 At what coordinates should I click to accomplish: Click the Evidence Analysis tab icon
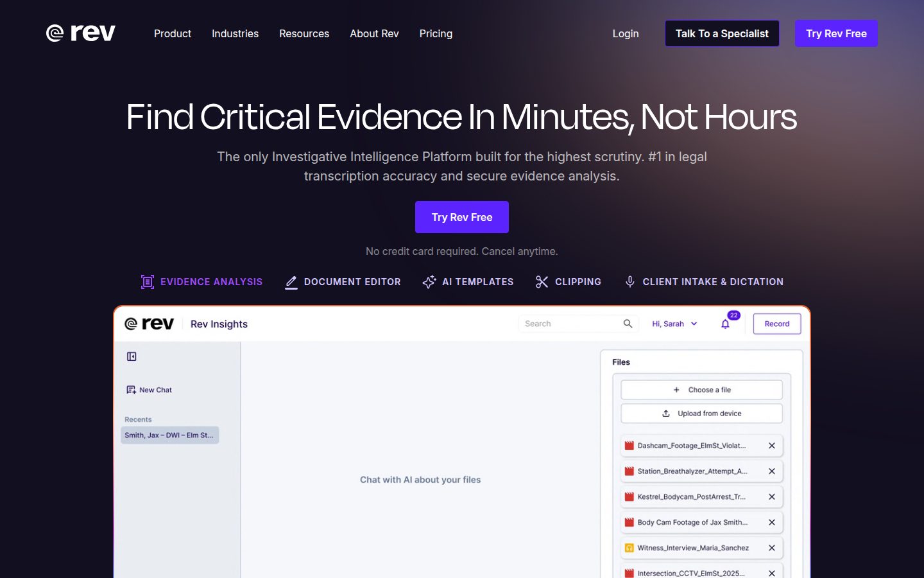(x=148, y=282)
